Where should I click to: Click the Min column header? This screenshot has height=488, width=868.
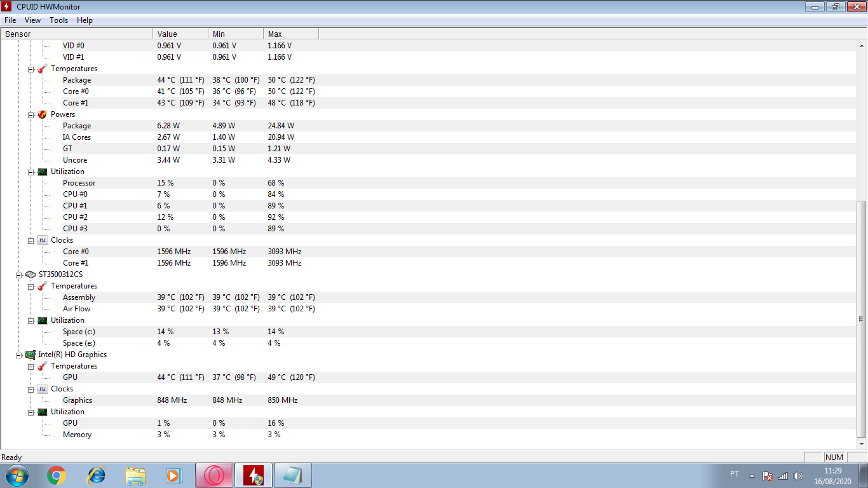pyautogui.click(x=236, y=34)
